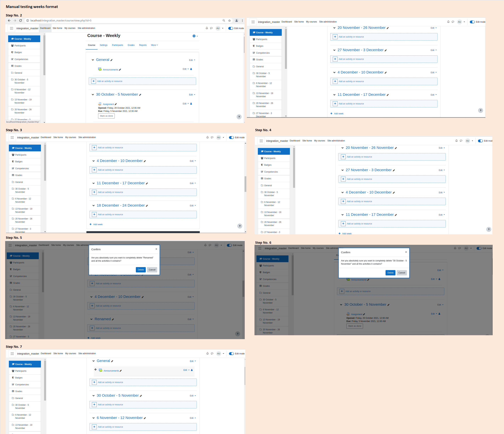Toggle Edit mode in the Step No. 7 screenshot
Screen dimensions: 504x434
coord(232,353)
